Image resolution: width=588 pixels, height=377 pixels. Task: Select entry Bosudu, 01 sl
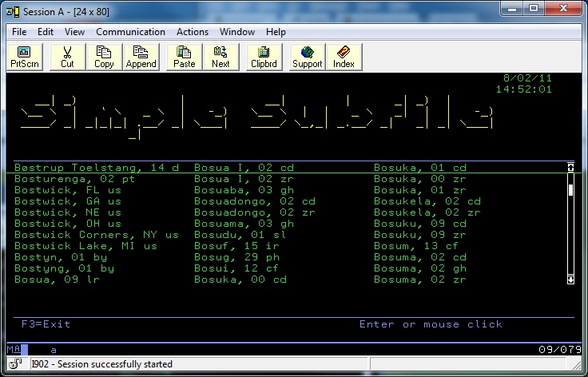240,235
